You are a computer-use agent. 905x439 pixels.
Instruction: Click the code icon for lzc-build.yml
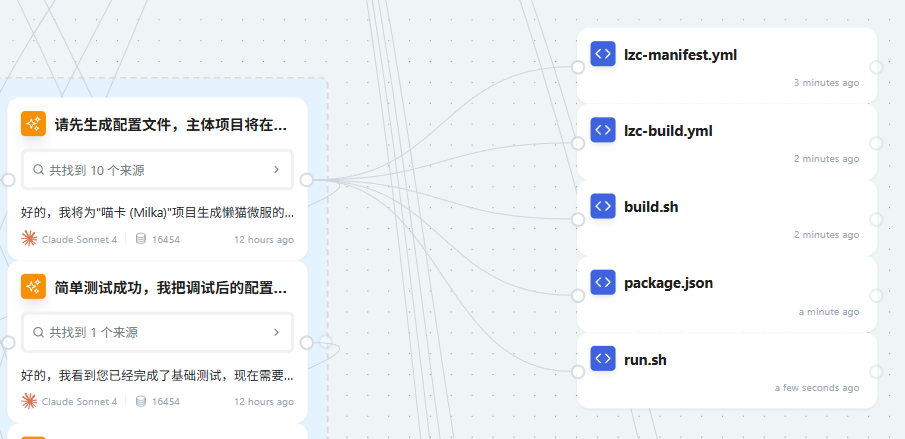603,130
